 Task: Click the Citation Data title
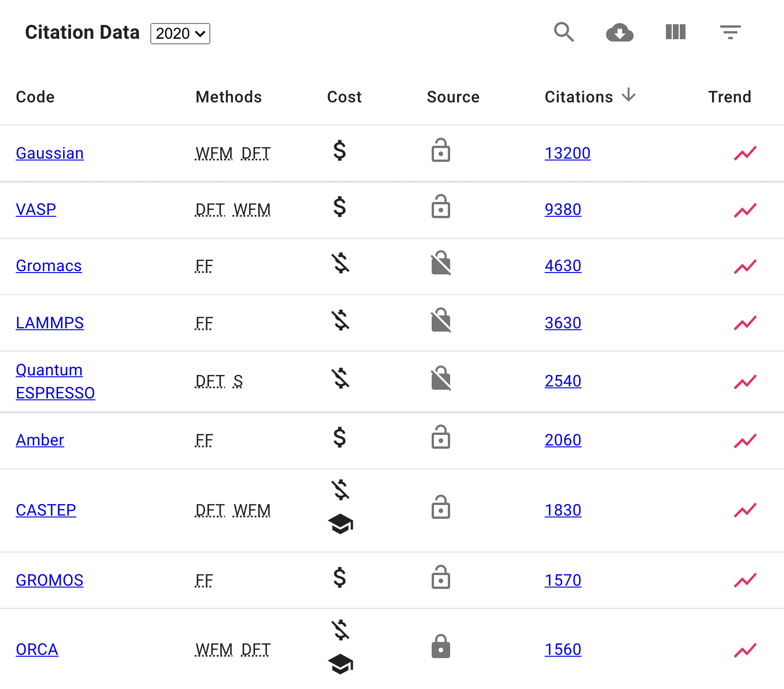click(82, 32)
